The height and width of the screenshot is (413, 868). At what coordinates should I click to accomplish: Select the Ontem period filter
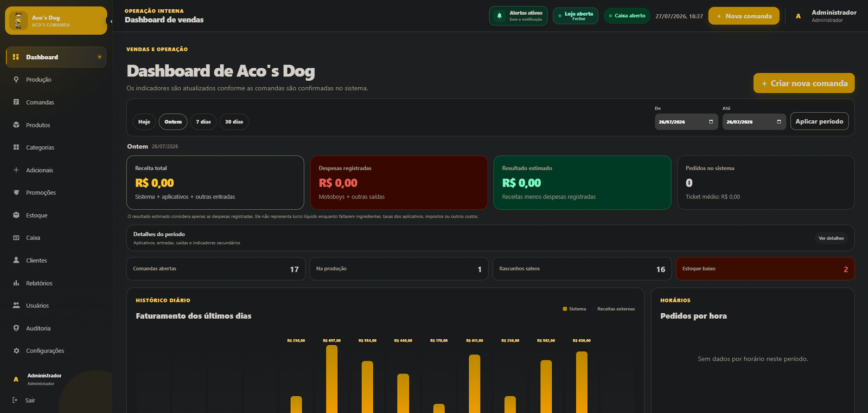pos(173,122)
